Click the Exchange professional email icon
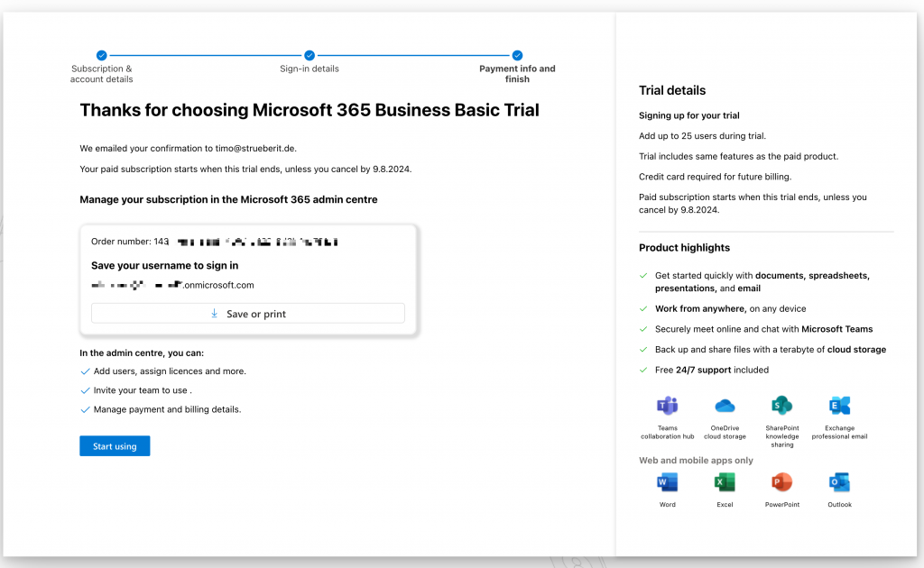The image size is (924, 568). (839, 406)
